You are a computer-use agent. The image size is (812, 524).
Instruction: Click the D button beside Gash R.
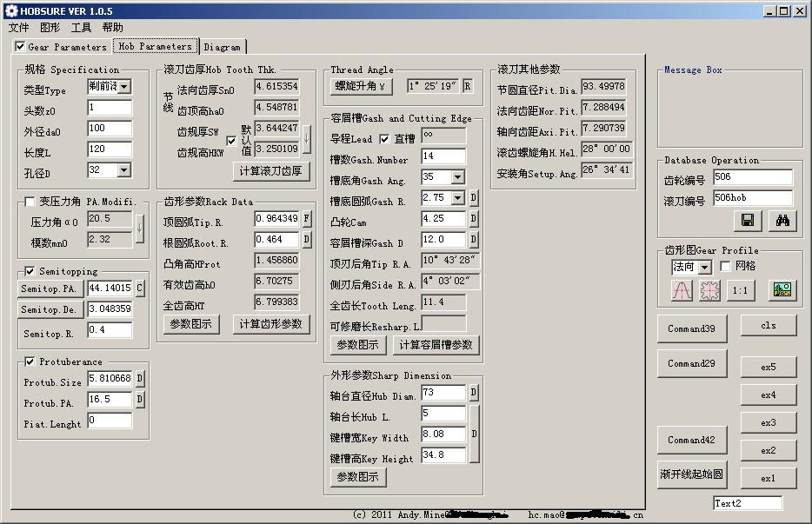coord(473,197)
